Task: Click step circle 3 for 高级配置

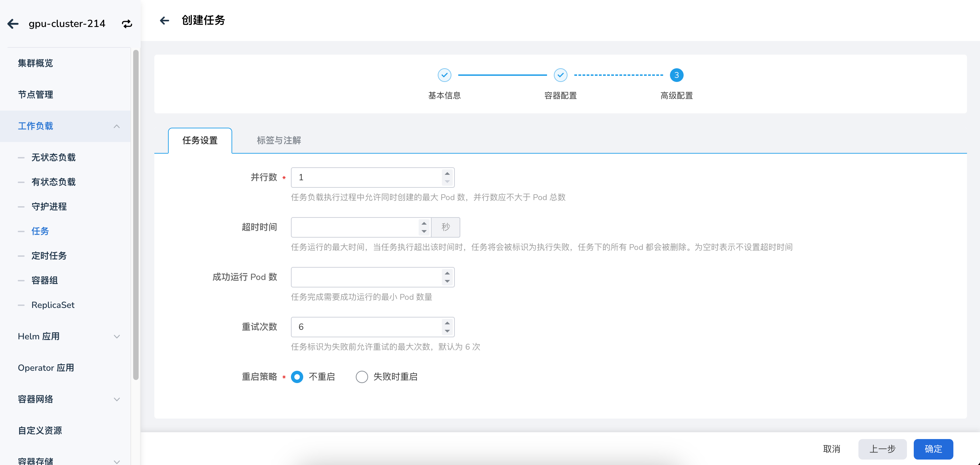Action: 676,75
